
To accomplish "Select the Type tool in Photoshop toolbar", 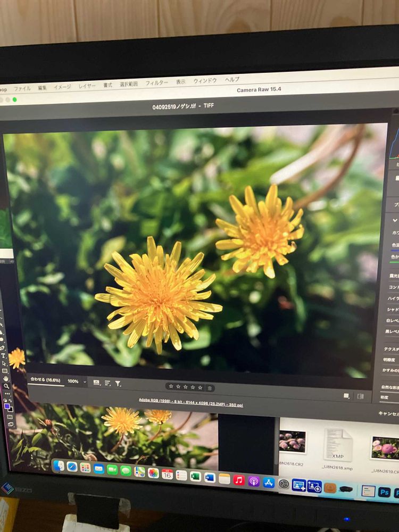I will tap(4, 355).
